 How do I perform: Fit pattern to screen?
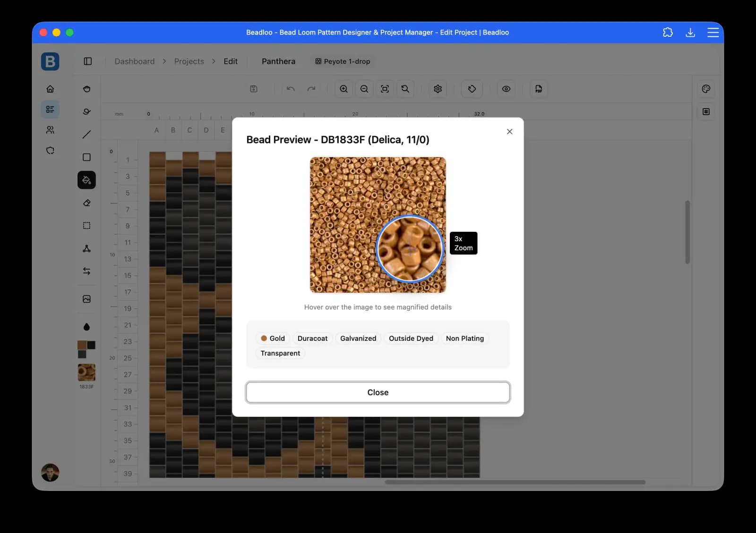click(385, 89)
